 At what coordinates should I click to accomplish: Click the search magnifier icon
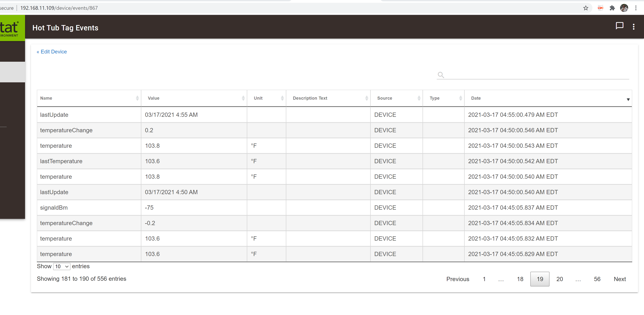(x=441, y=75)
